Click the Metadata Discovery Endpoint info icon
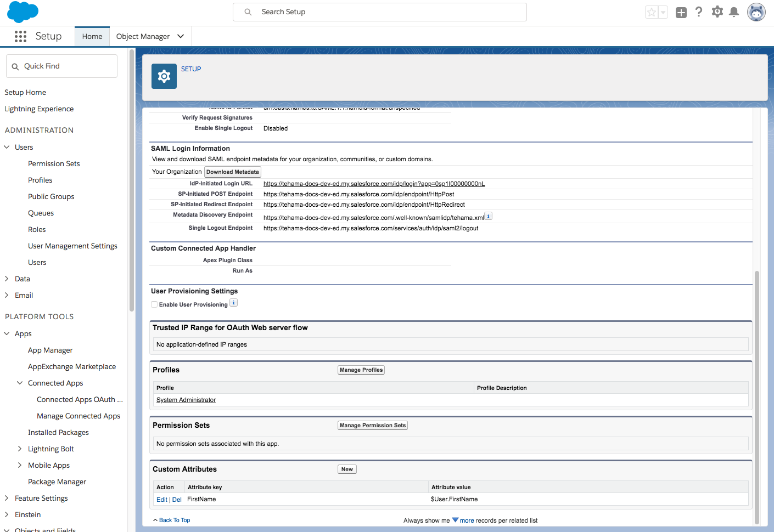This screenshot has width=774, height=532. click(x=489, y=216)
